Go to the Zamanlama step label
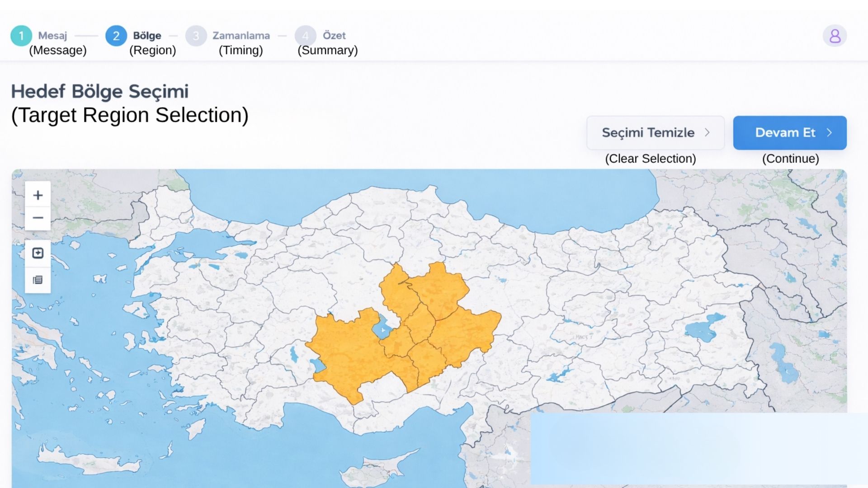868x488 pixels. [x=241, y=35]
